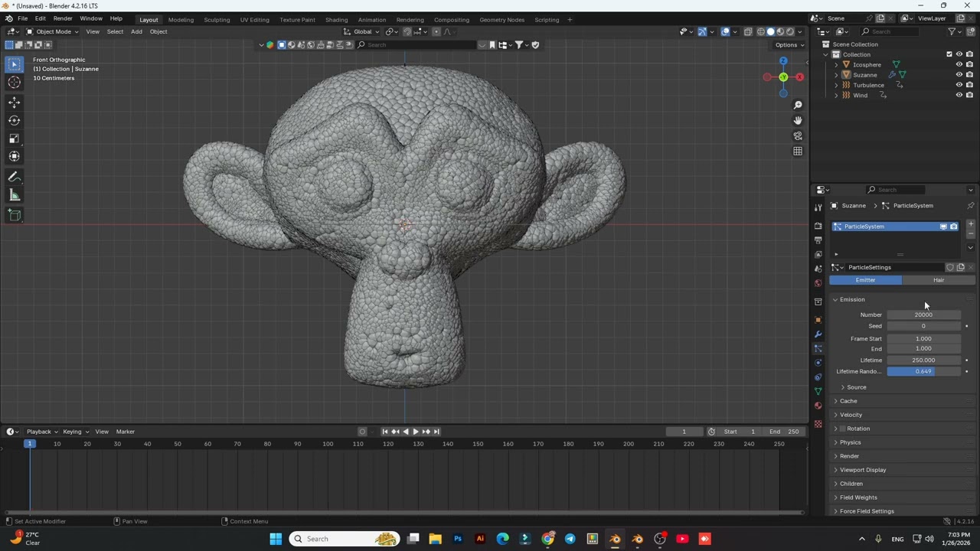Choose the Rotate tool
The height and width of the screenshot is (551, 980).
click(14, 120)
